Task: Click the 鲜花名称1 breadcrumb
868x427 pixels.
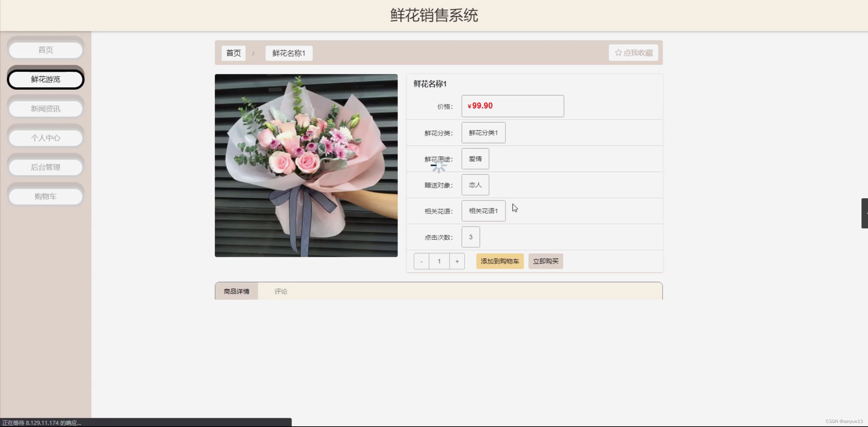Action: click(289, 53)
